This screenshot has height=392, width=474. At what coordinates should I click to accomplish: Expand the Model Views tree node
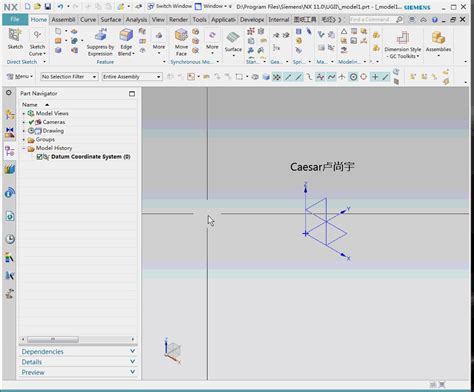[x=24, y=113]
